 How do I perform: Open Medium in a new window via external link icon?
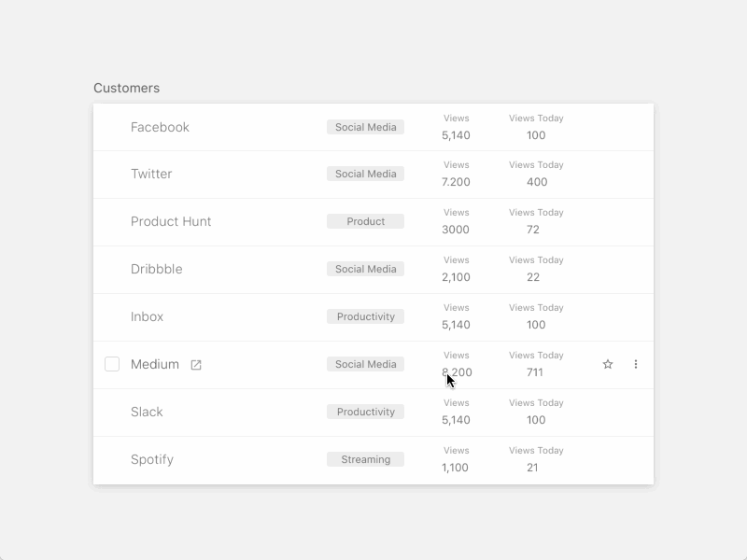pos(196,365)
